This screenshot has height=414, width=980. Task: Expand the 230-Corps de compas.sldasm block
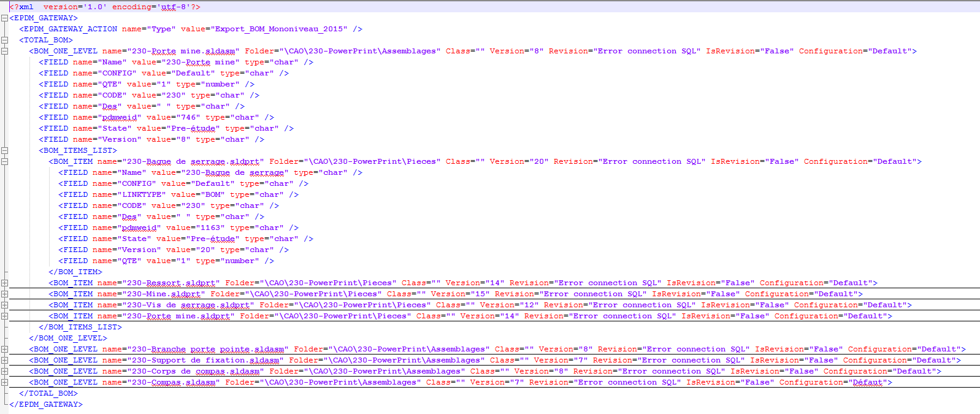4,371
